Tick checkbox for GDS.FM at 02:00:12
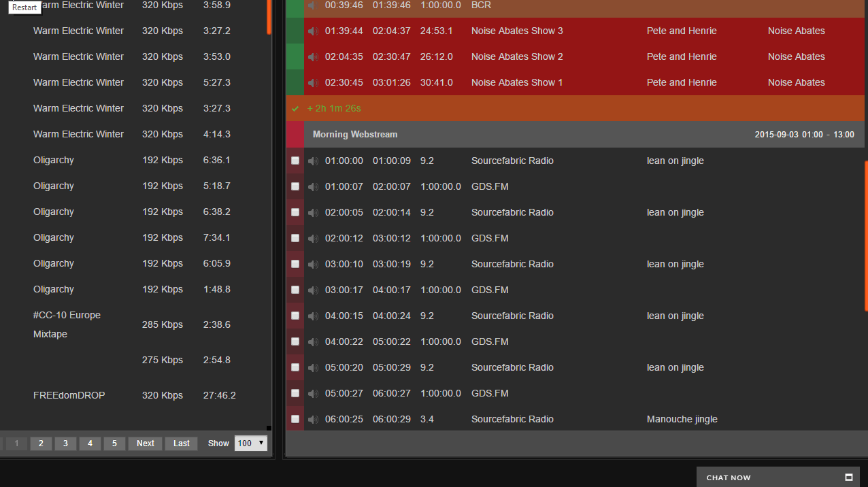The width and height of the screenshot is (868, 487). click(295, 238)
